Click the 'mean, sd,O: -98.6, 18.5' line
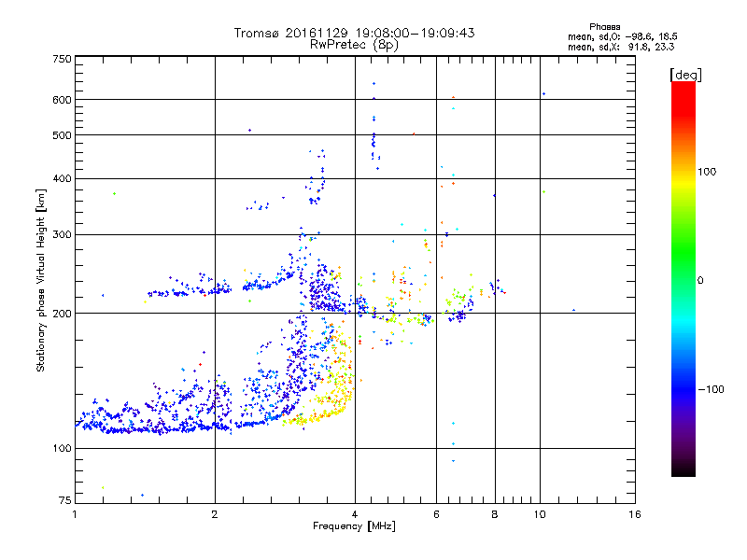The height and width of the screenshot is (560, 747). click(622, 36)
